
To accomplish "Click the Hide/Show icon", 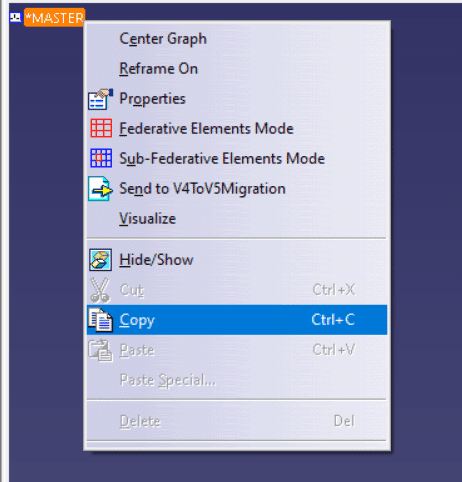I will click(100, 260).
